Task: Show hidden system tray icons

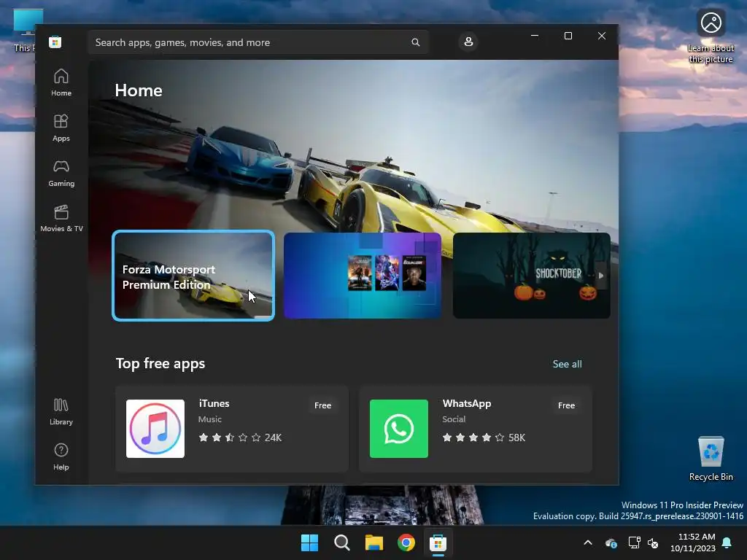Action: pyautogui.click(x=588, y=542)
